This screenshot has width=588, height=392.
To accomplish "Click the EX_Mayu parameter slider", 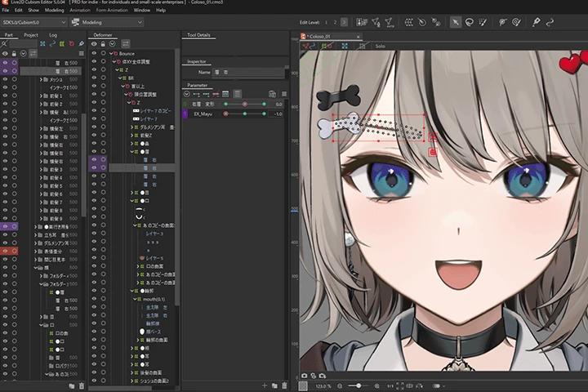I will tap(245, 114).
